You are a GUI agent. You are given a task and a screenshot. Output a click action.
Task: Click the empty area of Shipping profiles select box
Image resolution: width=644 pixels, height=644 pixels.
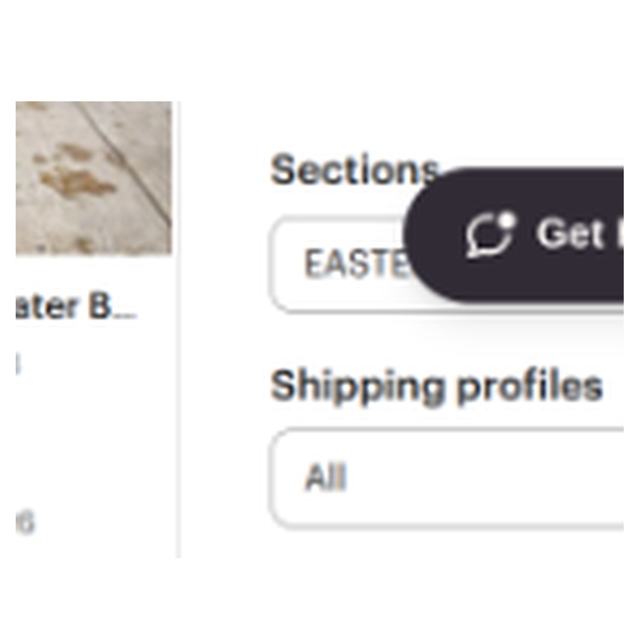click(x=484, y=478)
